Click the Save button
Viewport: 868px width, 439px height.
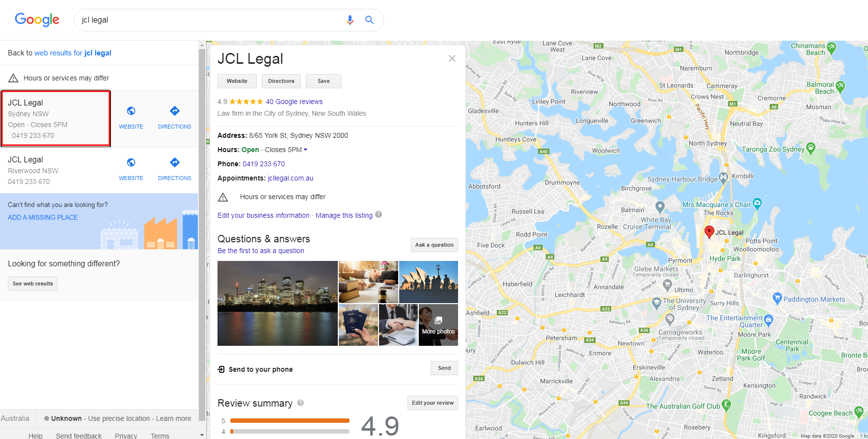[x=324, y=81]
